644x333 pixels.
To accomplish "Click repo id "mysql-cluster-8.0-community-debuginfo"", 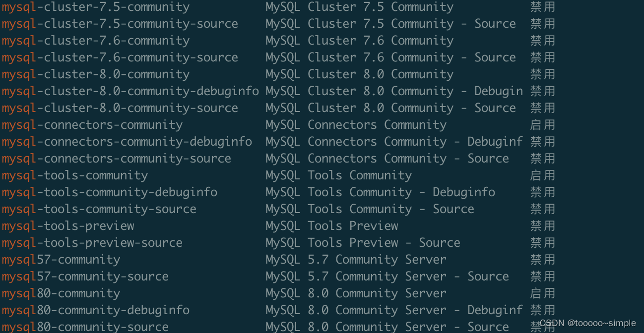I will [x=130, y=91].
